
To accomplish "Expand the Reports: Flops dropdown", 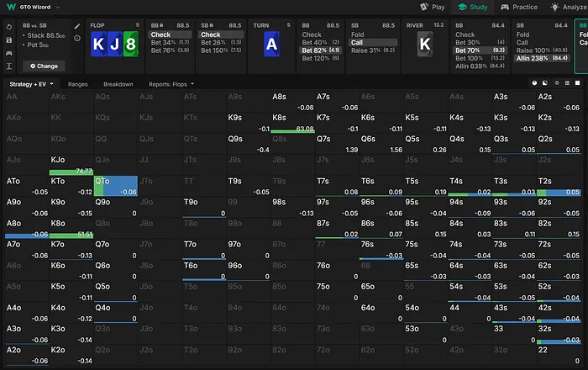I will [171, 84].
